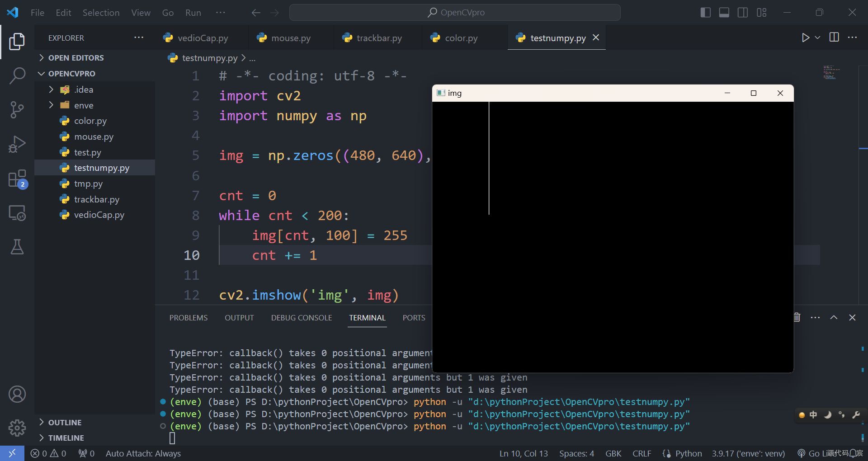Maximize panel size chevron

[x=834, y=317]
